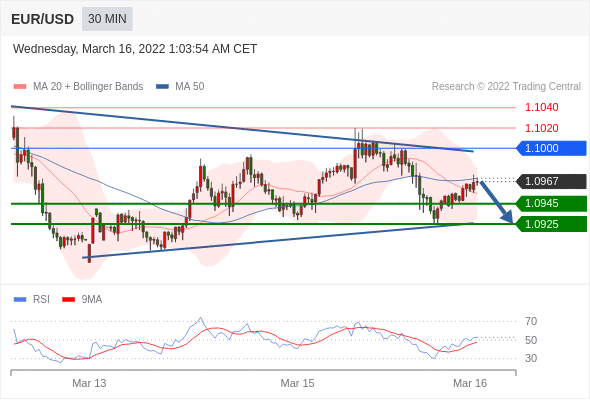Click the dark blue MA 50 swatch

pyautogui.click(x=162, y=87)
